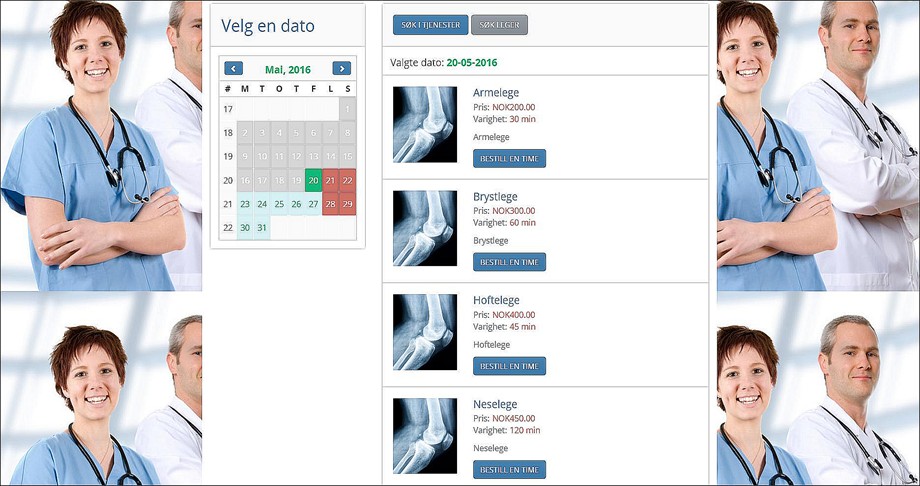Select May 23 in the calendar

click(245, 204)
